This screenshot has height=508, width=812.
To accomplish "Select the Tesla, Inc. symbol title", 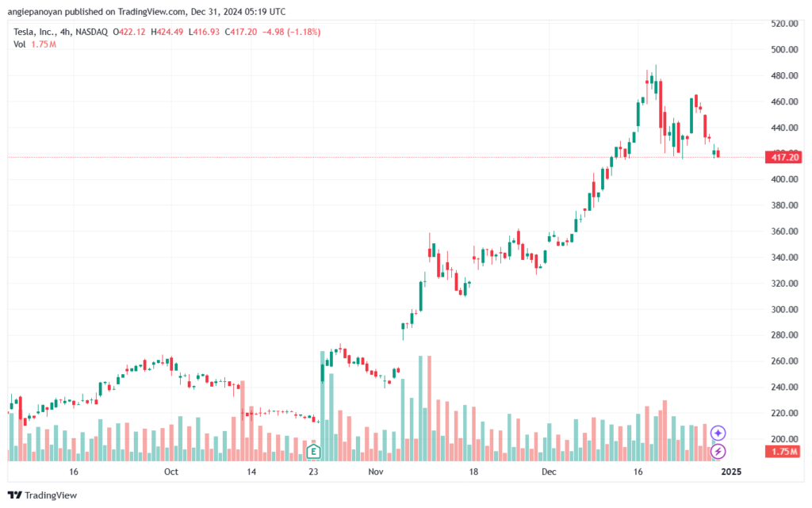I will coord(35,32).
